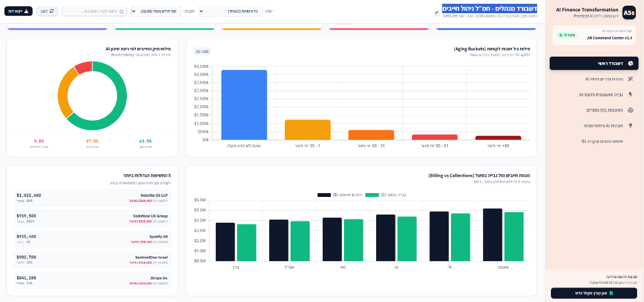Image resolution: width=644 pixels, height=302 pixels.
Task: Click the green connected status badge
Action: [567, 35]
